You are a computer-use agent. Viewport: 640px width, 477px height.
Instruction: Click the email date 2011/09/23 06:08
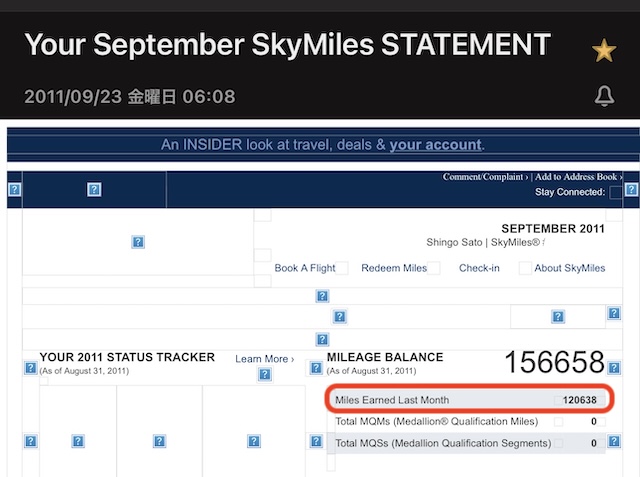(129, 97)
